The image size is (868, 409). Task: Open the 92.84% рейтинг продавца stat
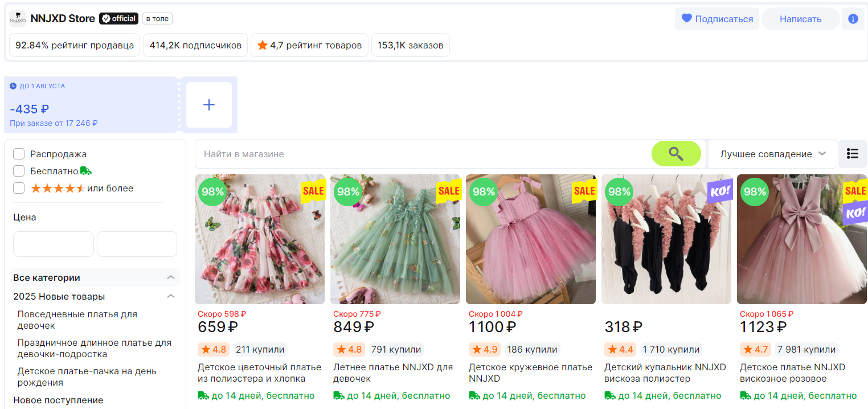75,45
